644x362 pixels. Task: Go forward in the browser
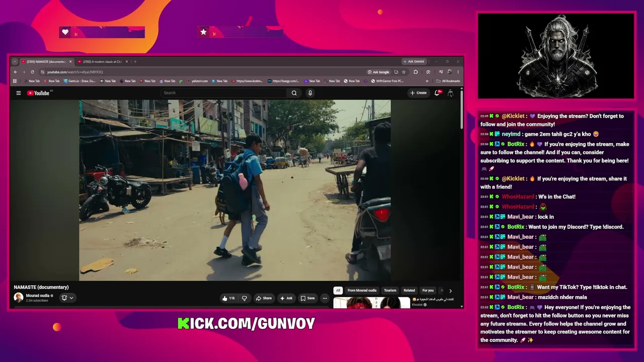23,72
